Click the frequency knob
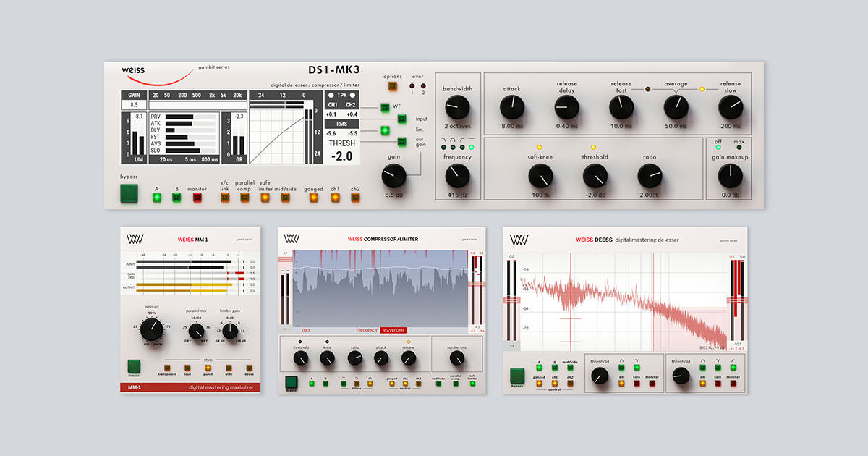 tap(457, 176)
